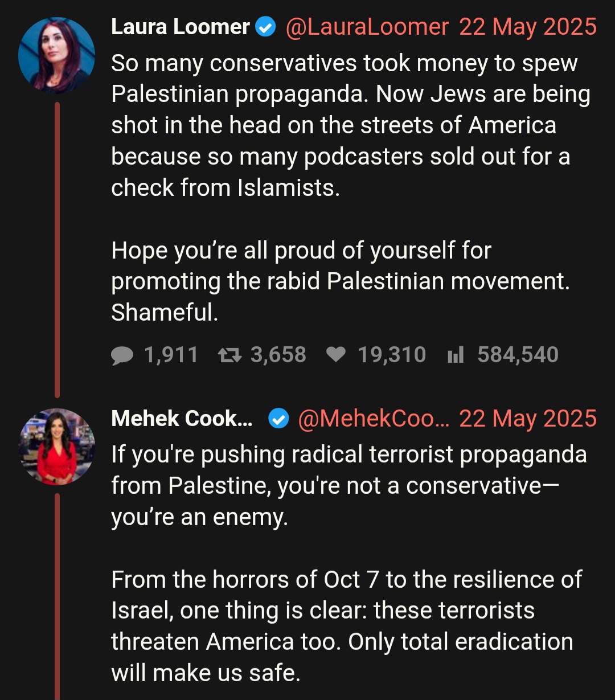Open Mehek Cooke's profile avatar

pos(56,447)
